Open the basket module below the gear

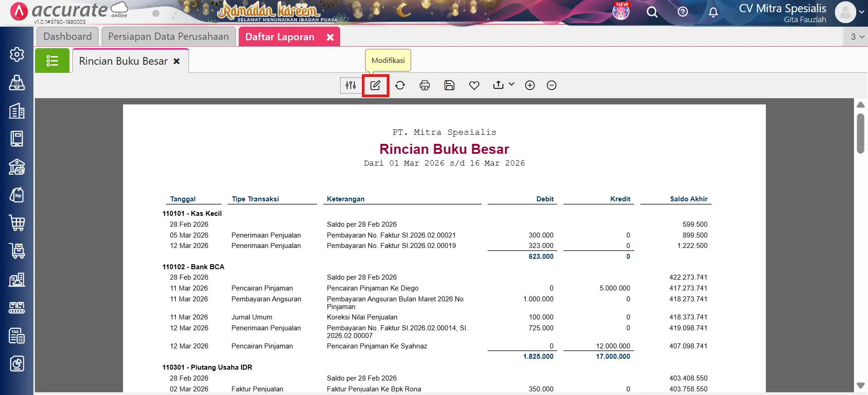pyautogui.click(x=17, y=82)
